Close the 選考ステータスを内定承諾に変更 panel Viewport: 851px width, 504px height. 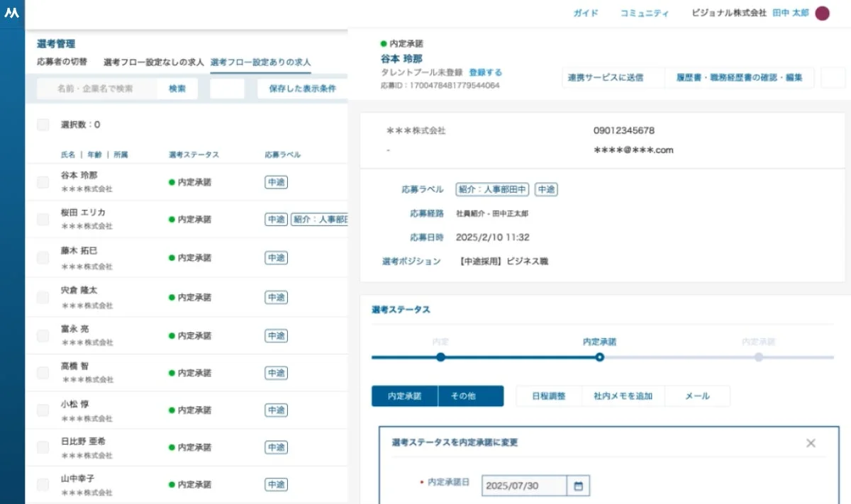811,442
